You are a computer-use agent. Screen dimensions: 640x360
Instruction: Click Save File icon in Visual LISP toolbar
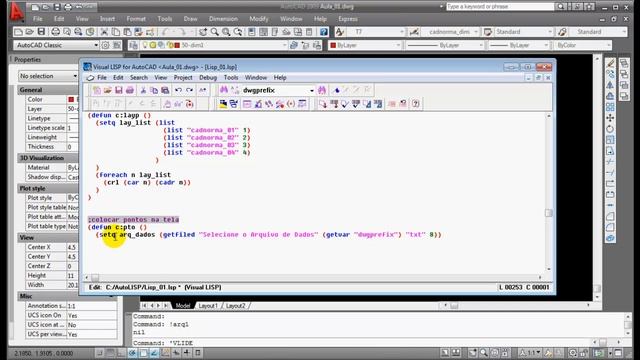(118, 90)
